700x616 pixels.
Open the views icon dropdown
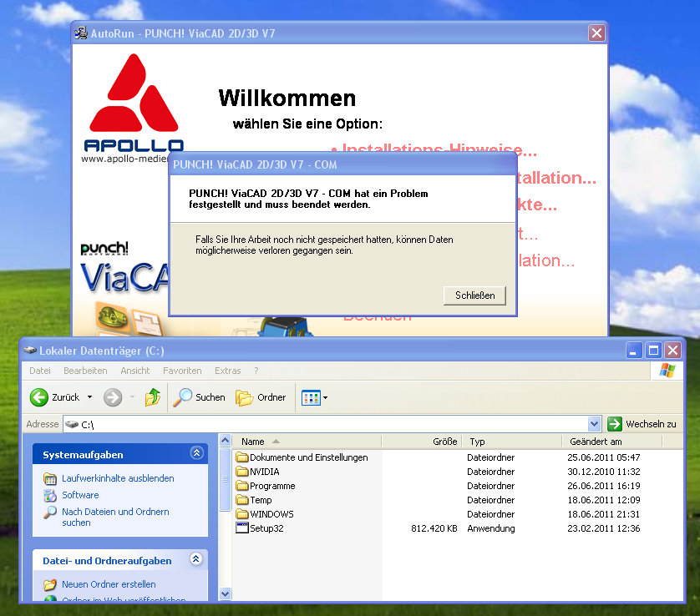(x=315, y=397)
